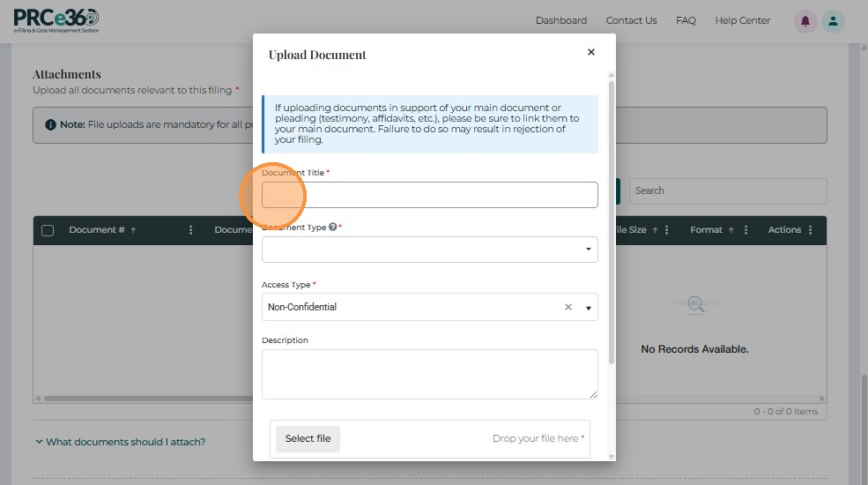Viewport: 868px width, 485px height.
Task: Clear the Non-Confidential access type selection
Action: (x=568, y=307)
